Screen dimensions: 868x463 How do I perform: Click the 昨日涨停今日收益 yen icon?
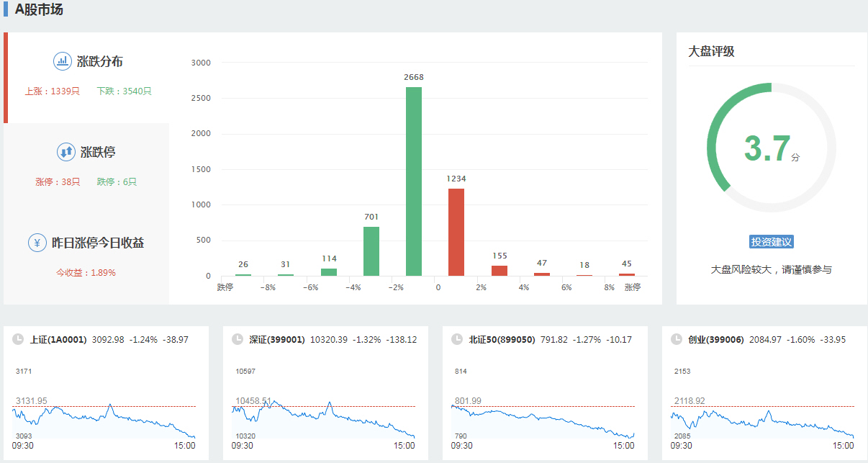click(x=37, y=243)
